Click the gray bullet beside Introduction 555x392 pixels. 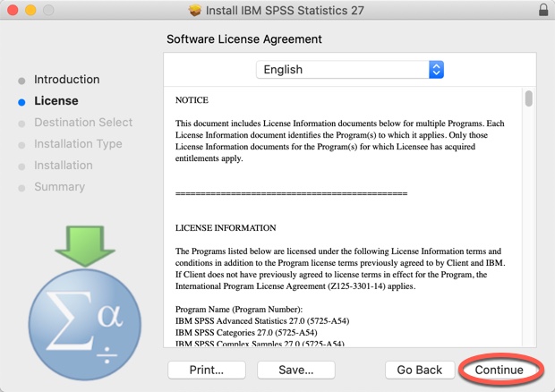(x=21, y=81)
